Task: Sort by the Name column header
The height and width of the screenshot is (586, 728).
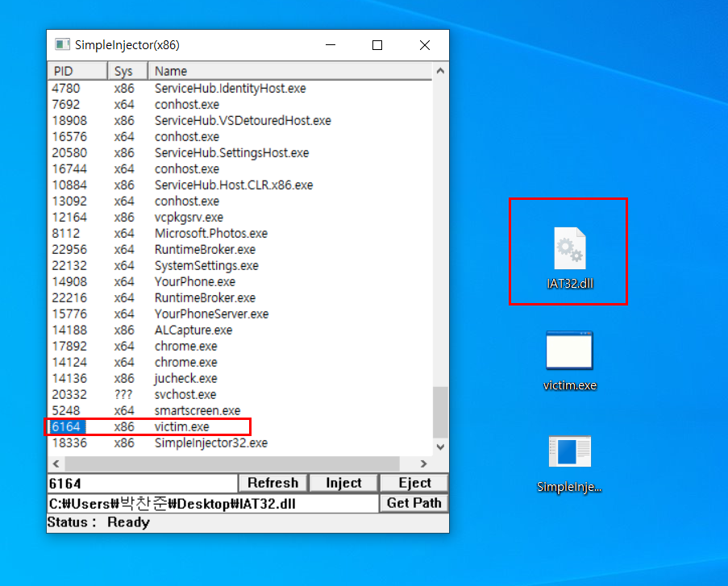Action: coord(290,71)
